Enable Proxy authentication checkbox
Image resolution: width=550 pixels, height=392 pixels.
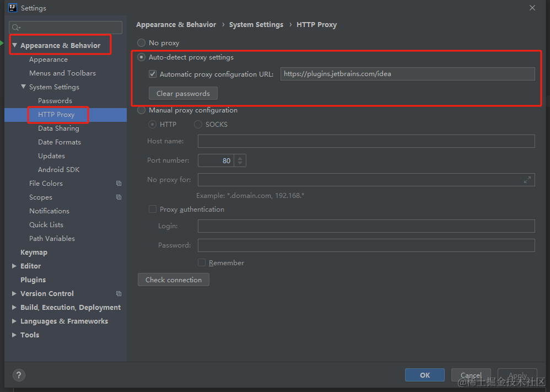pyautogui.click(x=153, y=209)
